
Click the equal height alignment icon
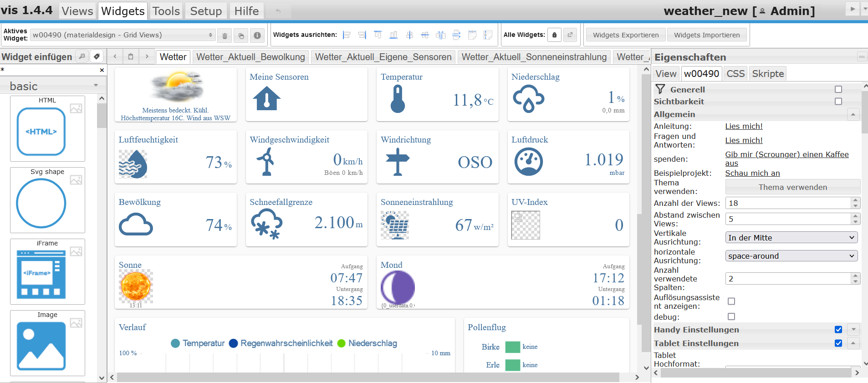[488, 35]
